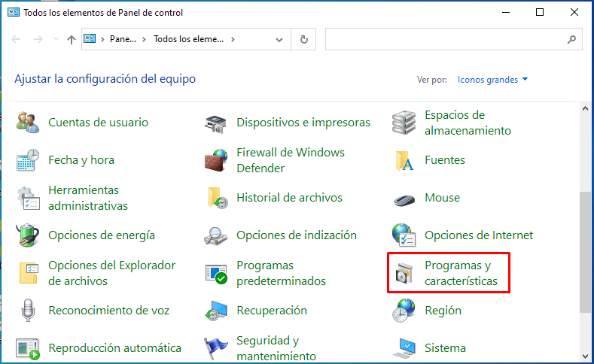
Task: Click the scrollbar up arrow
Action: click(x=586, y=108)
